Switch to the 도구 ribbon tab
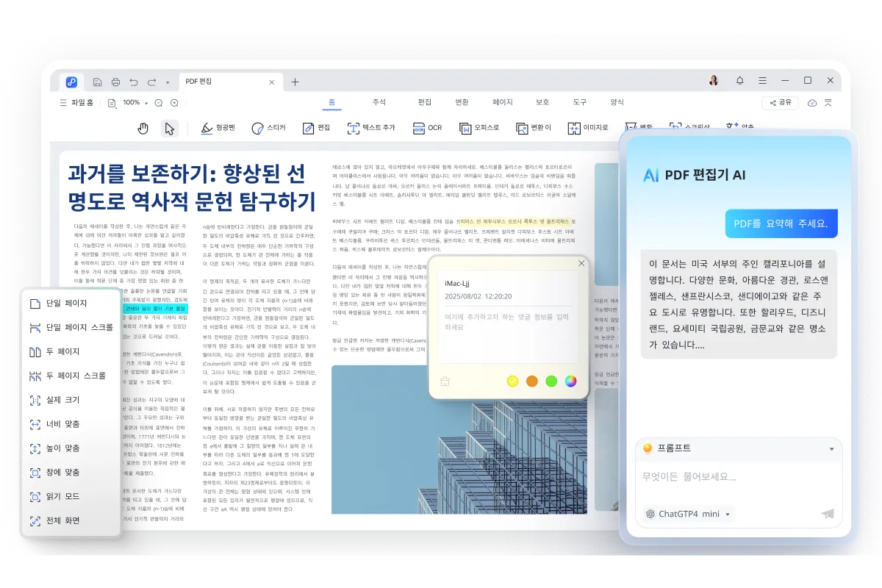 580,102
